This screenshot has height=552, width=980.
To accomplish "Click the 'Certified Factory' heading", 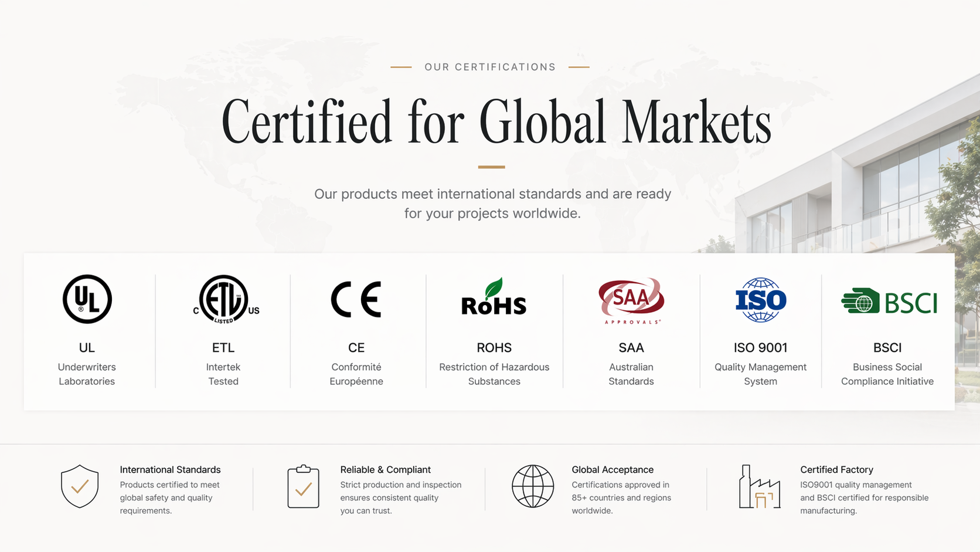I will click(x=836, y=470).
